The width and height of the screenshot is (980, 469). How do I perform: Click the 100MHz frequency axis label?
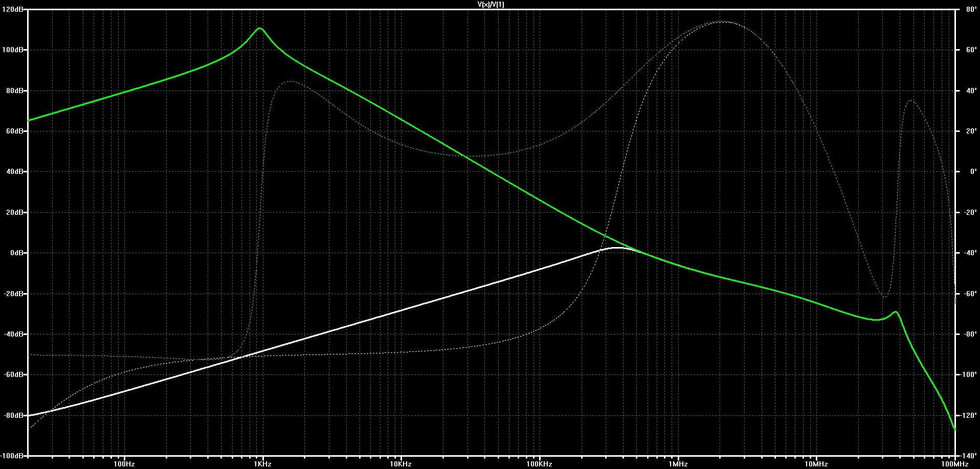point(954,464)
